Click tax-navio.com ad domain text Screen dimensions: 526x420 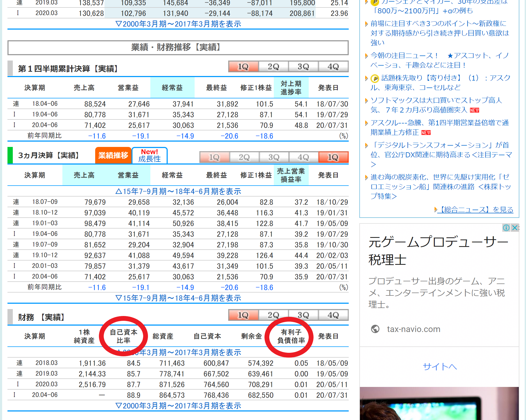[x=413, y=329]
